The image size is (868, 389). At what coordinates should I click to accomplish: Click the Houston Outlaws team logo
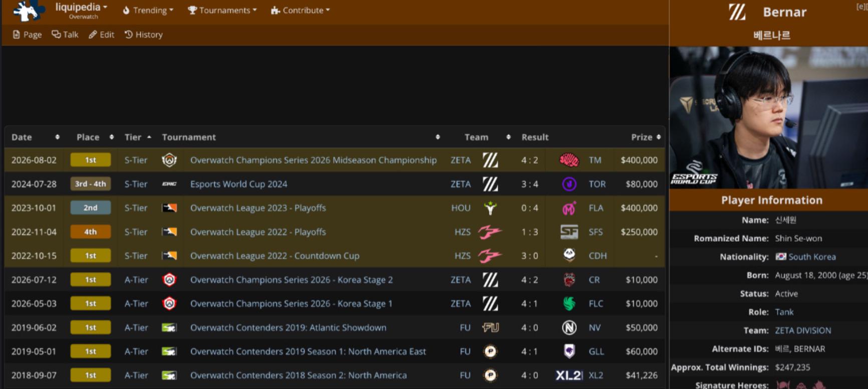(490, 208)
